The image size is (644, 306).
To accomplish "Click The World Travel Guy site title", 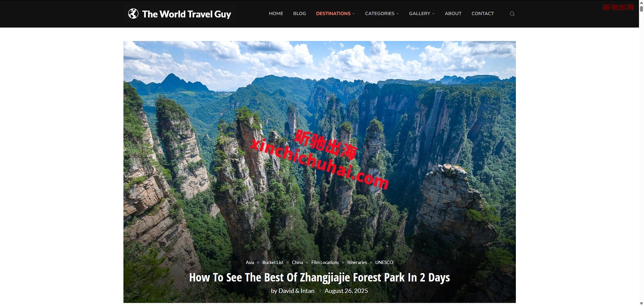I will coord(186,14).
